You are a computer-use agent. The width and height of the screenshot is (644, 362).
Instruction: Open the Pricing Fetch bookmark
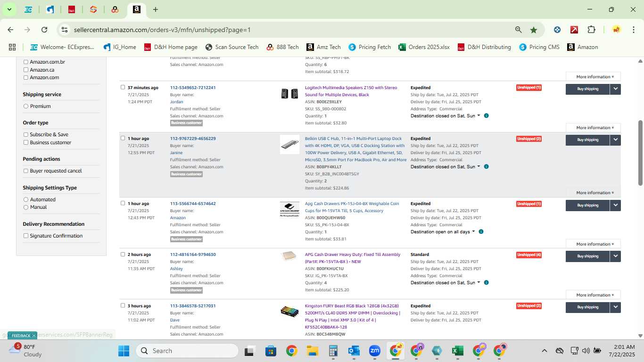click(370, 47)
